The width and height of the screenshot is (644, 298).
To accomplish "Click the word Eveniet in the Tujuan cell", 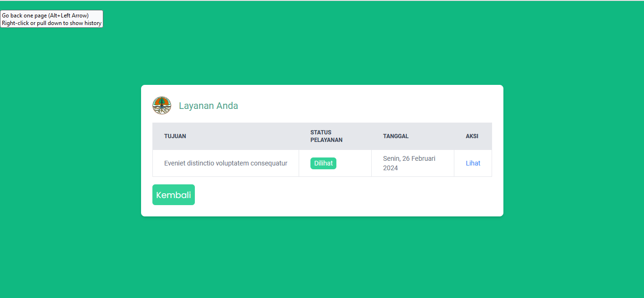I will (175, 163).
